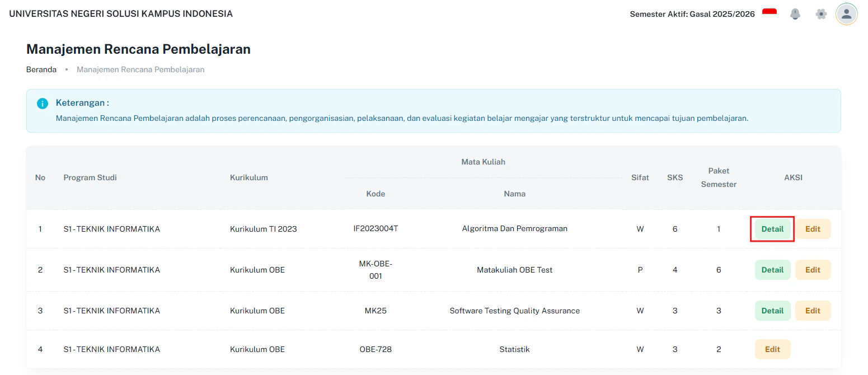
Task: Open Detail for Matakuliah OBE Test
Action: coord(772,269)
